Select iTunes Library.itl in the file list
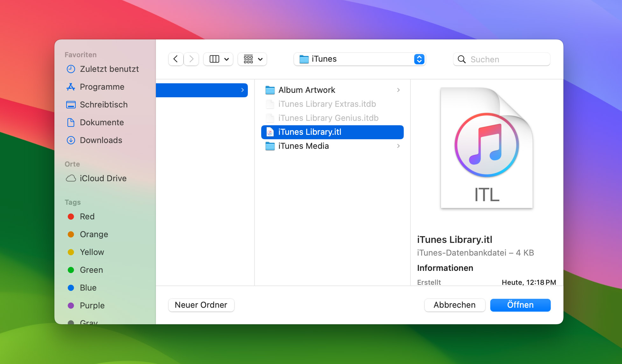The image size is (622, 364). click(x=332, y=132)
